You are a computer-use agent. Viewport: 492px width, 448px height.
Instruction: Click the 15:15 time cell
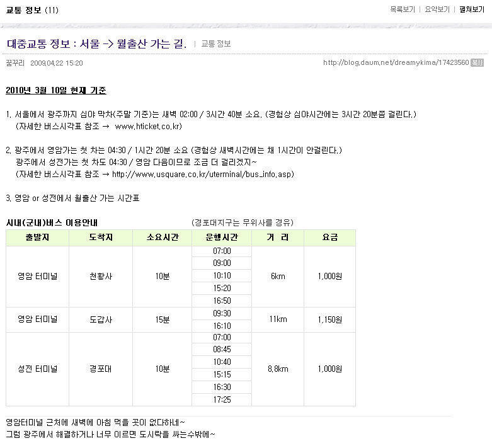coord(222,374)
